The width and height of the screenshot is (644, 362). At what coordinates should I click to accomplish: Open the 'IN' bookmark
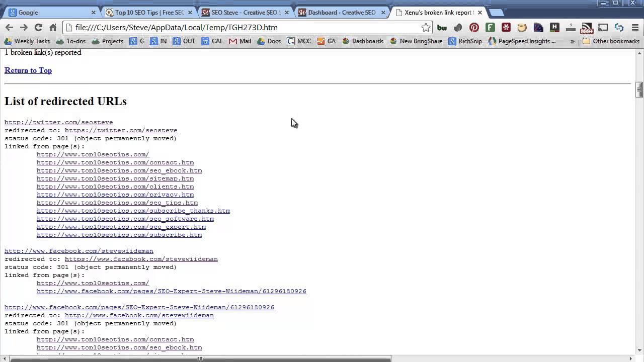158,41
